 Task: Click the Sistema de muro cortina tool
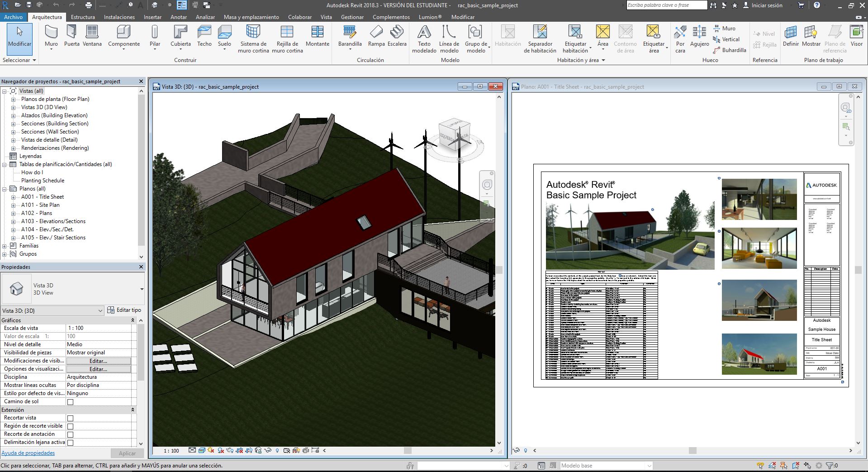[x=253, y=39]
